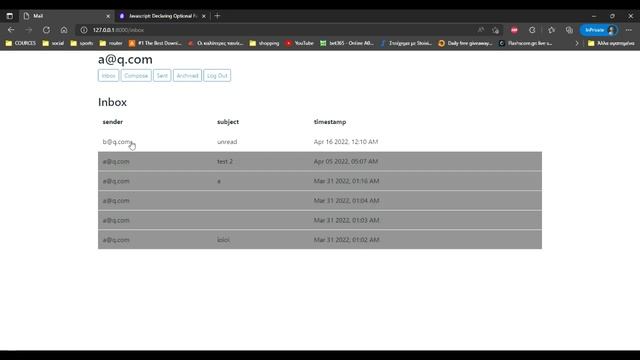Open the Daily free giveaway bookmark

click(x=465, y=43)
